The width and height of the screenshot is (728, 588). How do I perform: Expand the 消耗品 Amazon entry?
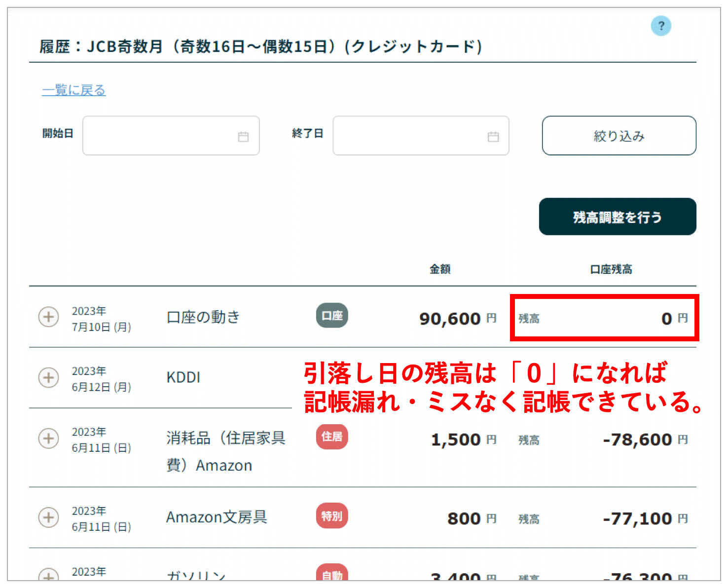pyautogui.click(x=48, y=438)
